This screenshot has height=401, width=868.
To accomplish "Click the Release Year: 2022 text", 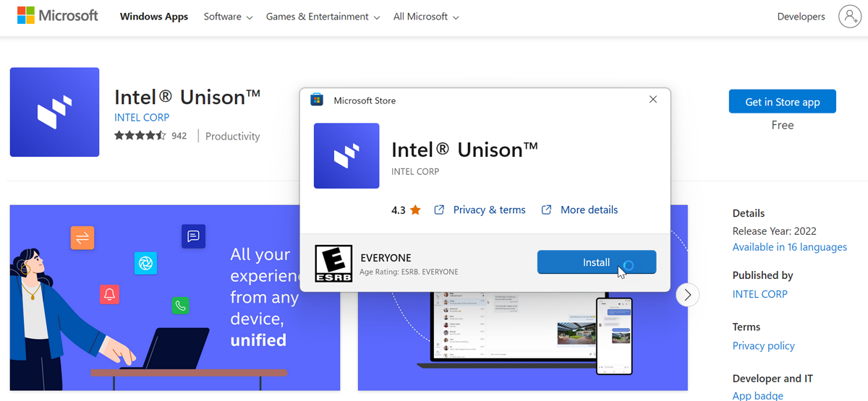I will click(774, 231).
